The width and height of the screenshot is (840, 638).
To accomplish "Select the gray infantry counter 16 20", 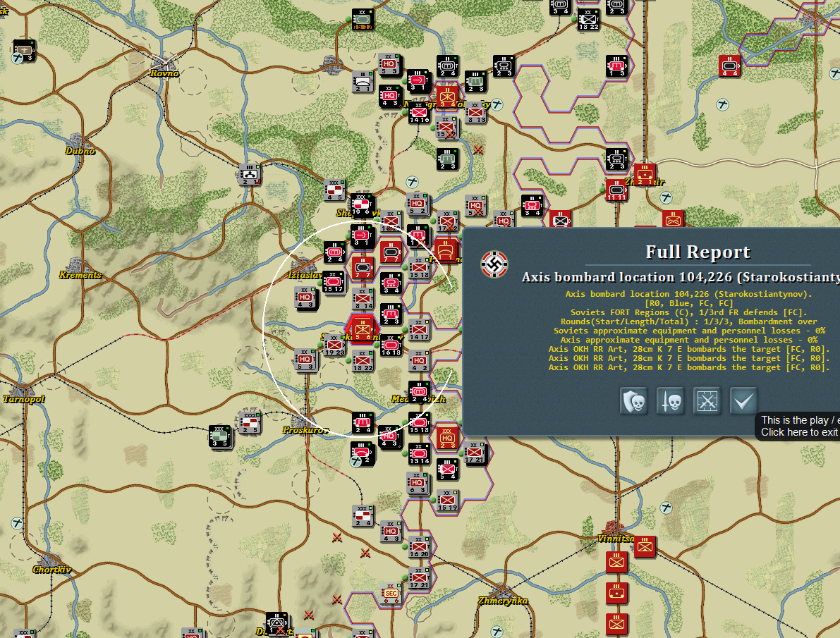I will click(x=419, y=547).
